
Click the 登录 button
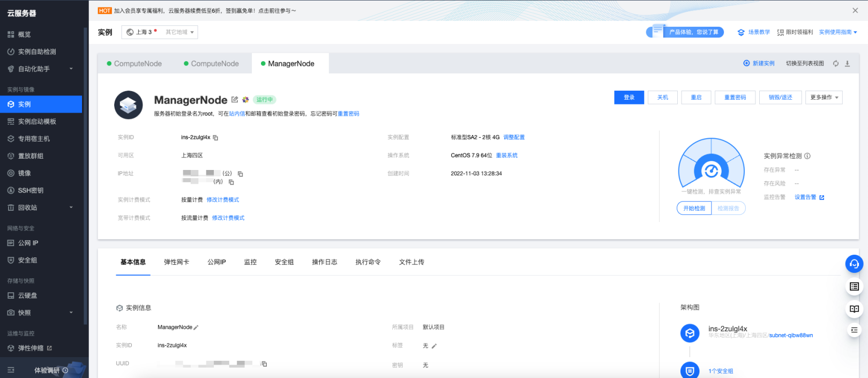(x=629, y=97)
